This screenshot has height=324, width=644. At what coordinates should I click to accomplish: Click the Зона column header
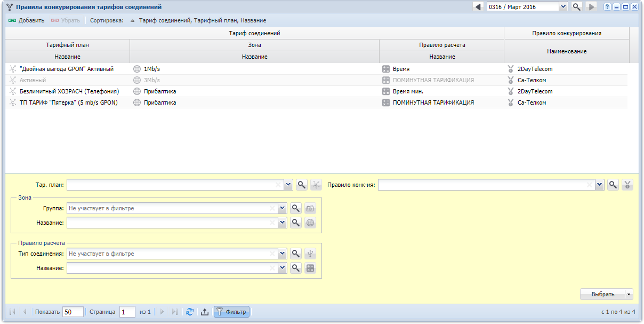[x=255, y=45]
